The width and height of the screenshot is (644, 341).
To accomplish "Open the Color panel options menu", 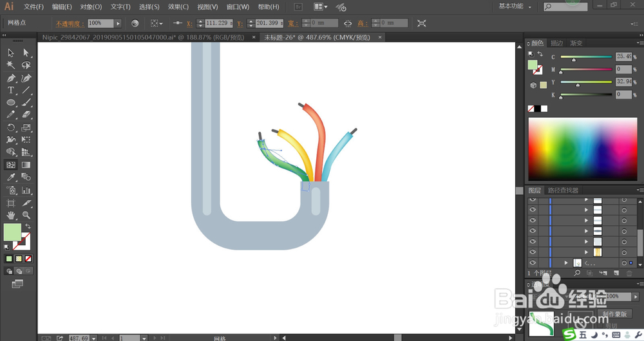I will coord(639,42).
